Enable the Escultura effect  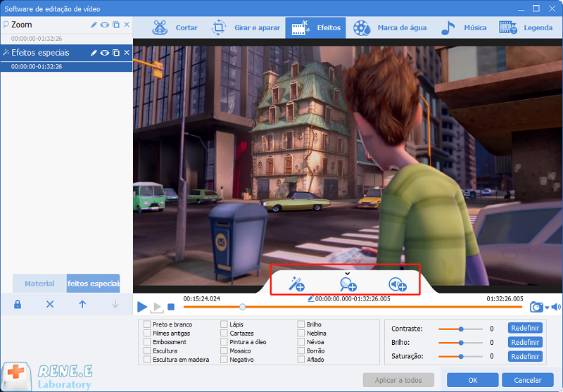coord(147,350)
